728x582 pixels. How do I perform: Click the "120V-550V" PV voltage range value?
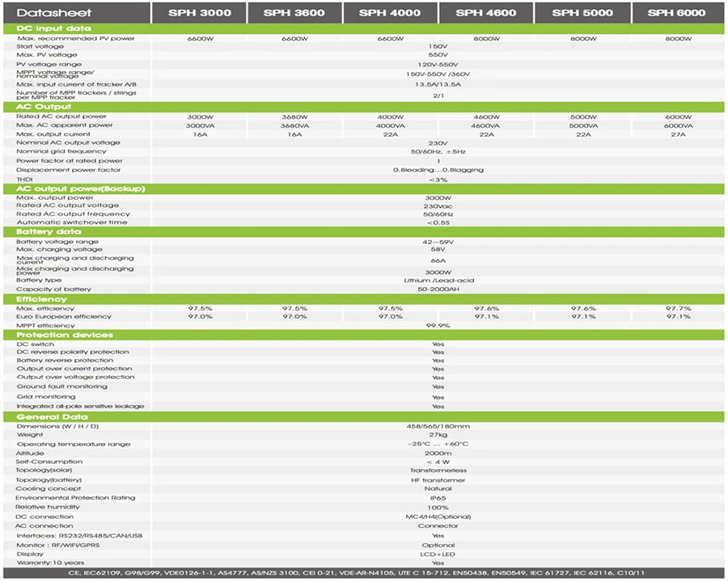coord(438,65)
